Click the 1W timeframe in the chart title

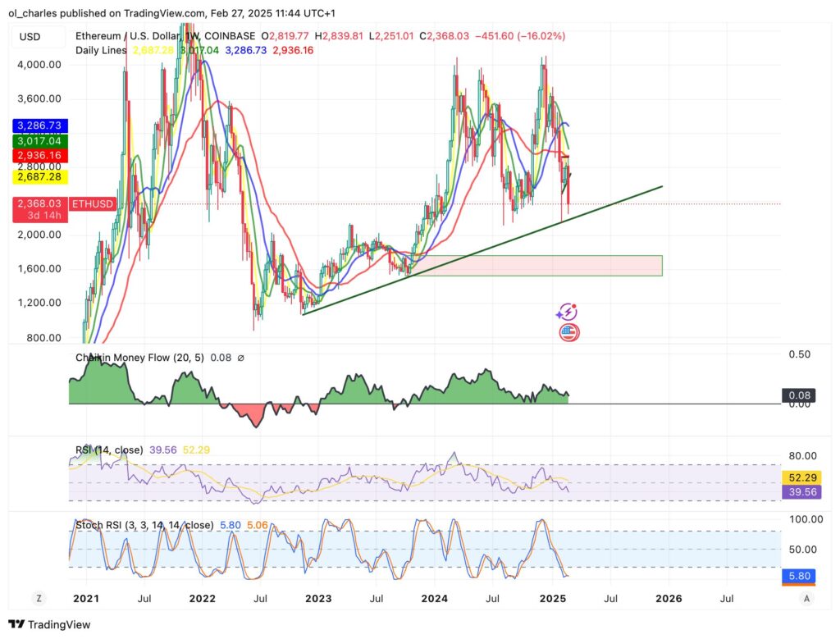[190, 35]
